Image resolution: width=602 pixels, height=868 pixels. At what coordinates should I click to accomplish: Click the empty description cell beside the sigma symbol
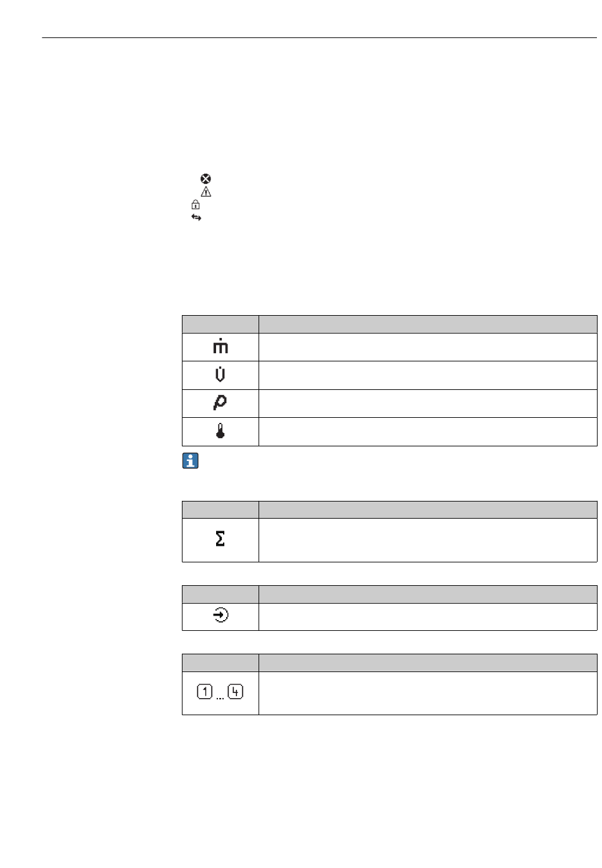tap(428, 540)
